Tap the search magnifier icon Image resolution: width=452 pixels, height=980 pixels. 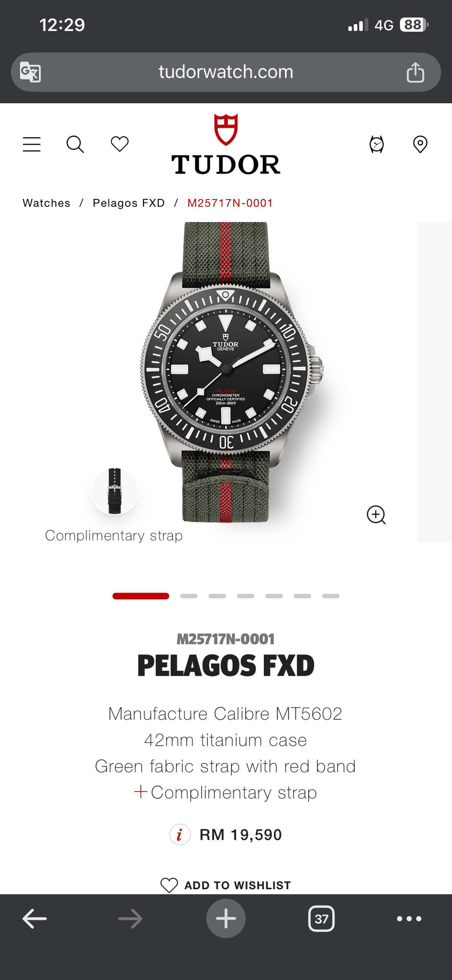click(x=75, y=144)
